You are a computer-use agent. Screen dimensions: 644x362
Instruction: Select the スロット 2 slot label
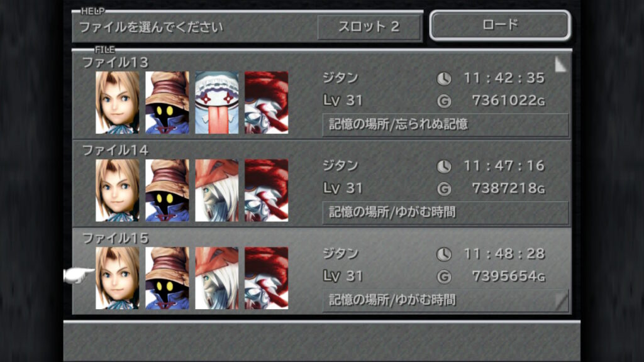(369, 27)
